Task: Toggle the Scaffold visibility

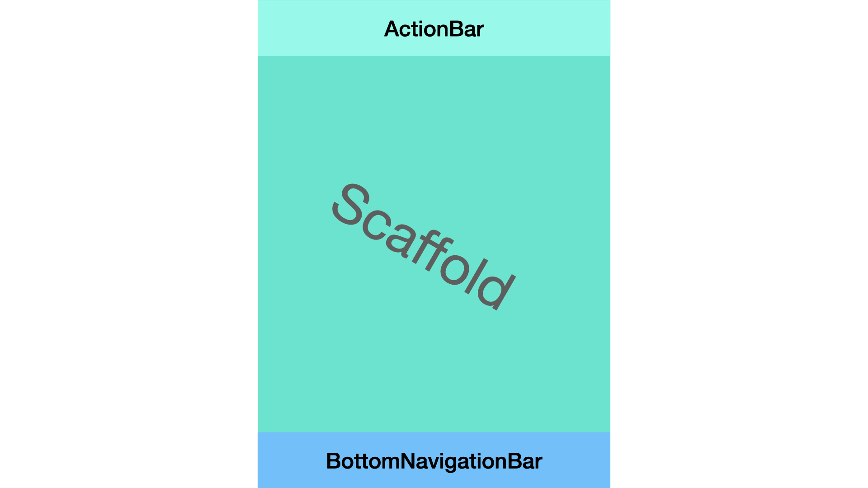Action: coord(434,244)
